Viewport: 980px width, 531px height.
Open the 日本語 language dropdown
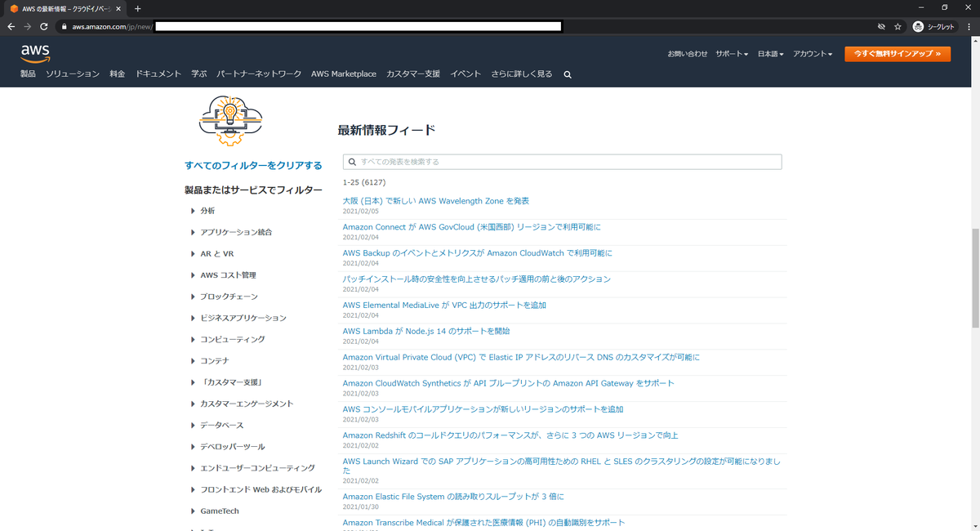pyautogui.click(x=771, y=54)
